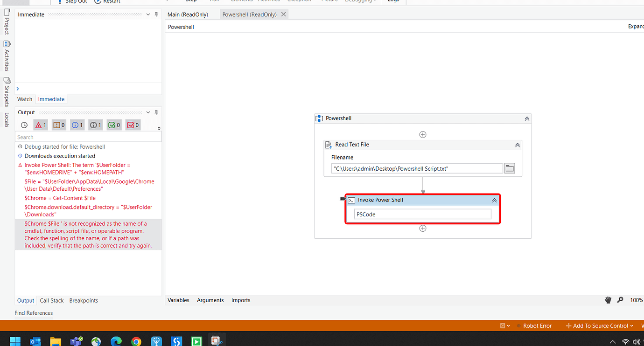Open the file browser for Read Text File filename
The width and height of the screenshot is (644, 346).
509,168
